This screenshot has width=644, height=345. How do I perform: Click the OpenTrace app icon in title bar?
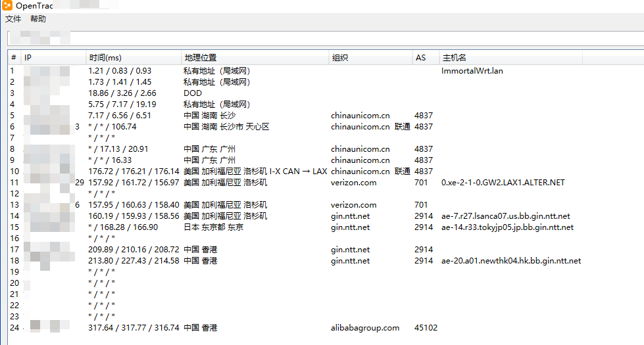coord(7,6)
